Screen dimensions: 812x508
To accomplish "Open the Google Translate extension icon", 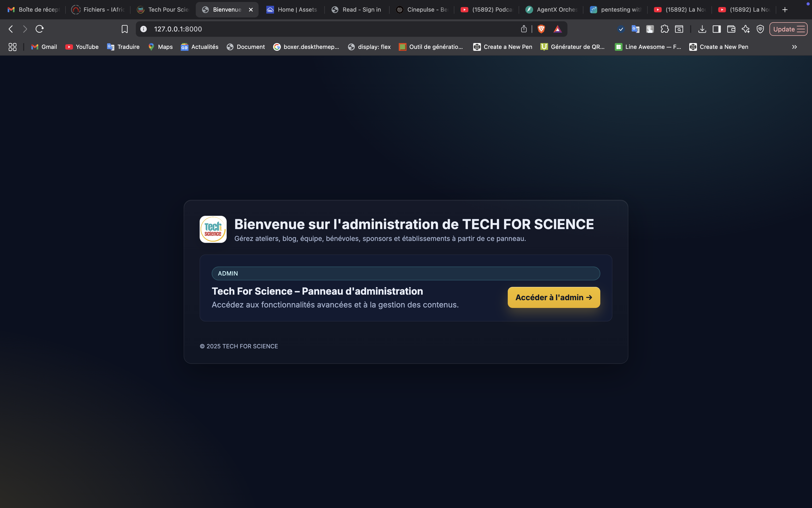I will [635, 29].
